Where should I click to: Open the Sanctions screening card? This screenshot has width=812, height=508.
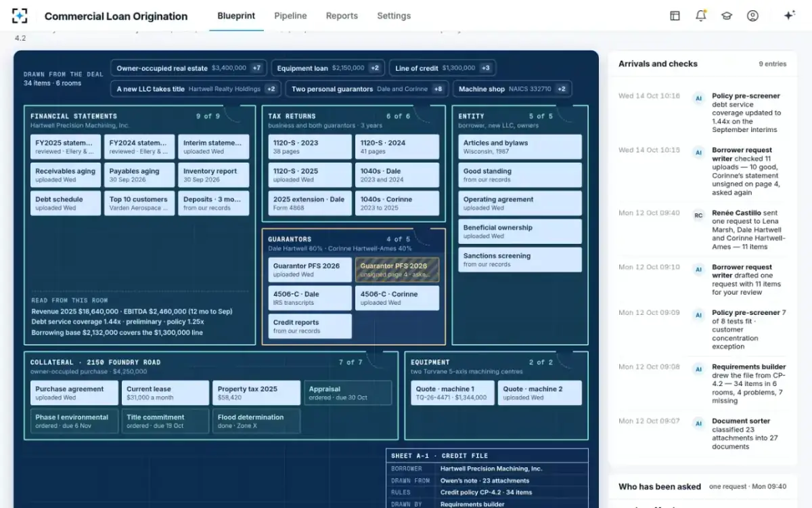[520, 260]
